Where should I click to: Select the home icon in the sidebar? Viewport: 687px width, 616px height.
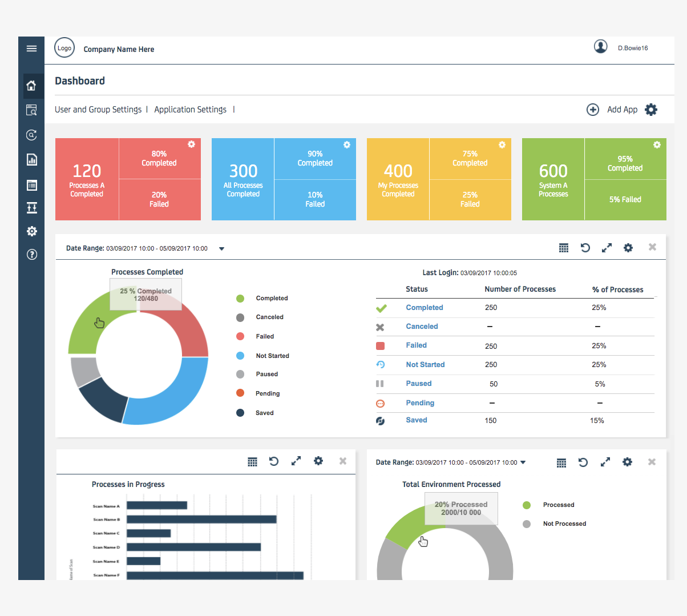point(31,85)
